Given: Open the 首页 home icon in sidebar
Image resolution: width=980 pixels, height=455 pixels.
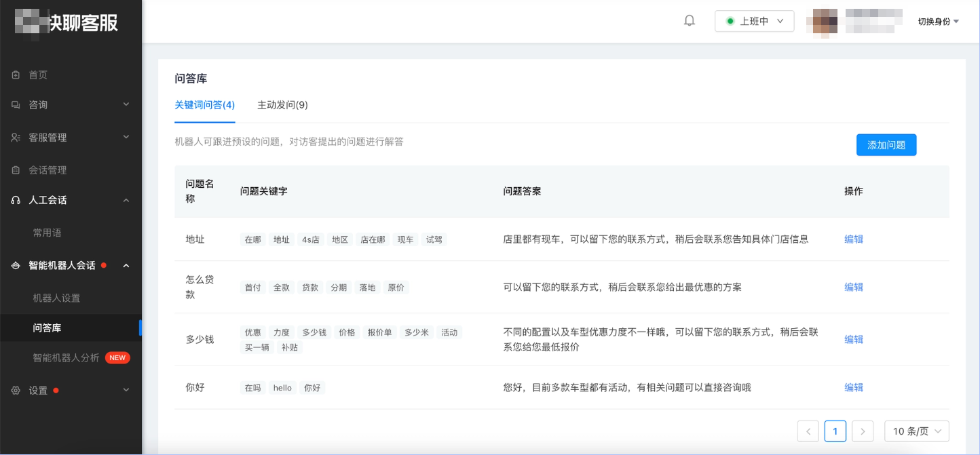Looking at the screenshot, I should (15, 75).
